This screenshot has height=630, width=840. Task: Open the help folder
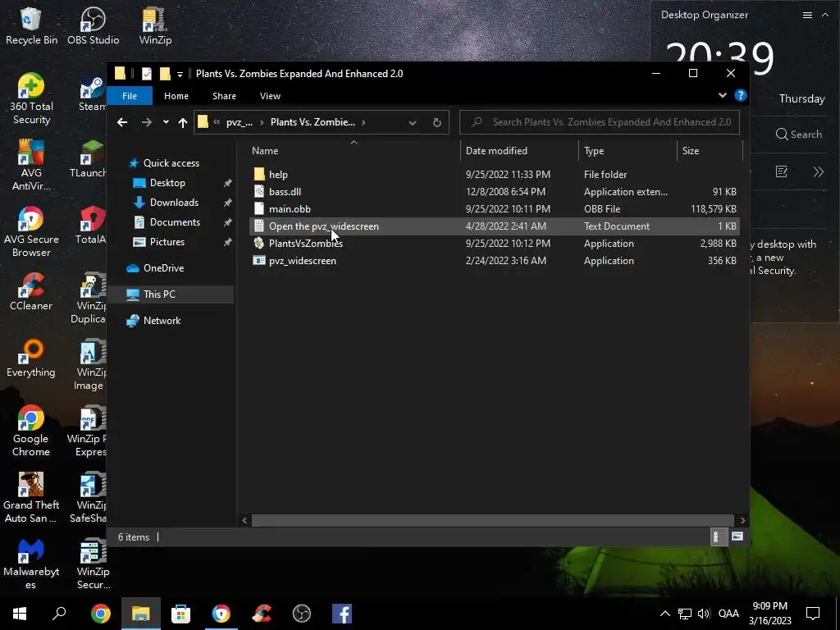click(x=277, y=174)
